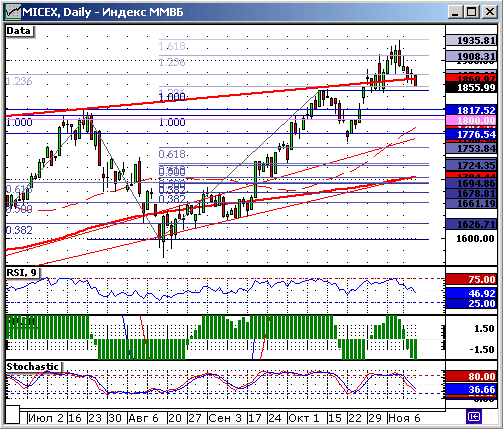
Task: Click the scroll-to-end button at bottom right
Action: point(474,417)
